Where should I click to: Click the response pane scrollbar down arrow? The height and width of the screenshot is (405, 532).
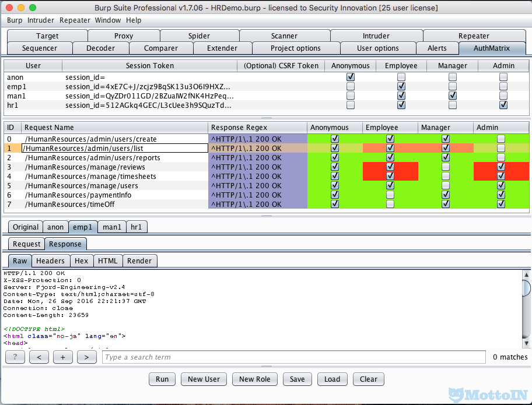point(526,343)
